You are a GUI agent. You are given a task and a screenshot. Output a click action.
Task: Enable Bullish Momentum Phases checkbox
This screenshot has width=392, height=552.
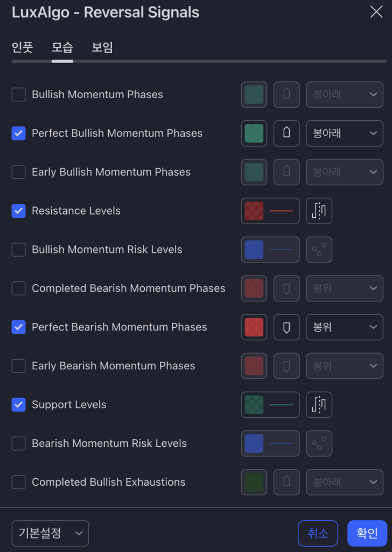19,94
